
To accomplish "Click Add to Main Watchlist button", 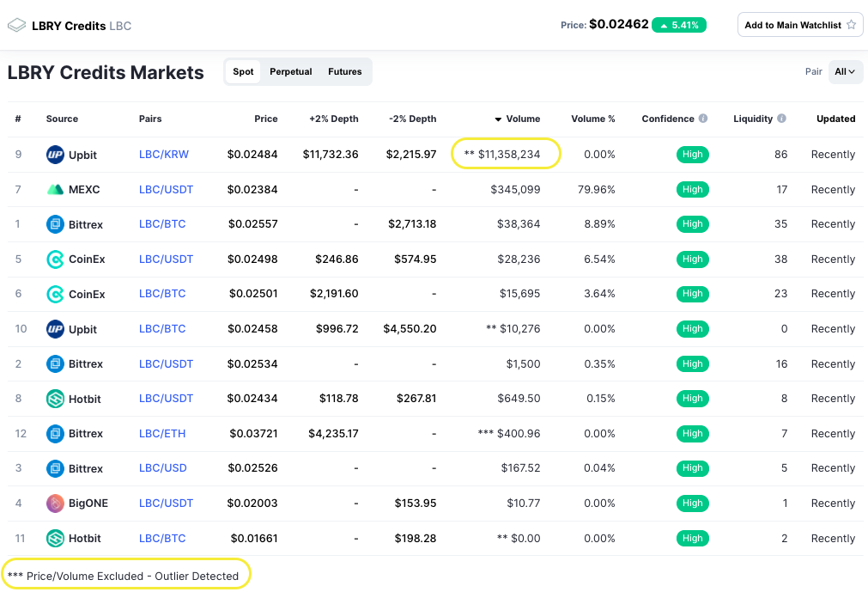I will [x=800, y=25].
